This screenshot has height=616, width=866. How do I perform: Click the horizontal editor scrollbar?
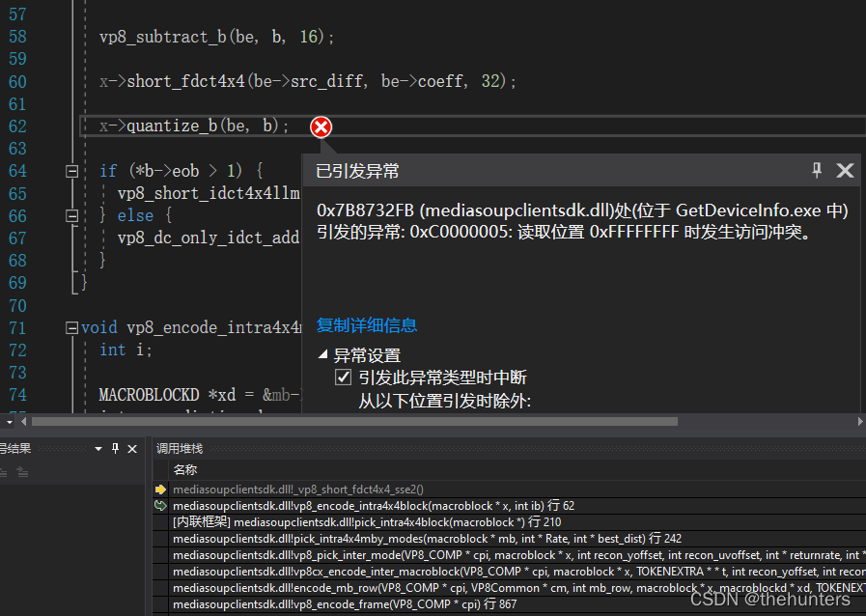tap(348, 421)
